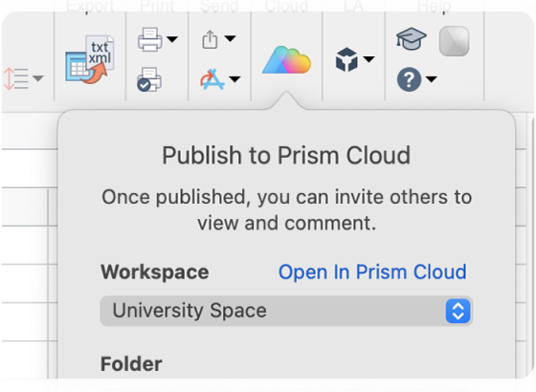Click the LA cube icon

(346, 59)
